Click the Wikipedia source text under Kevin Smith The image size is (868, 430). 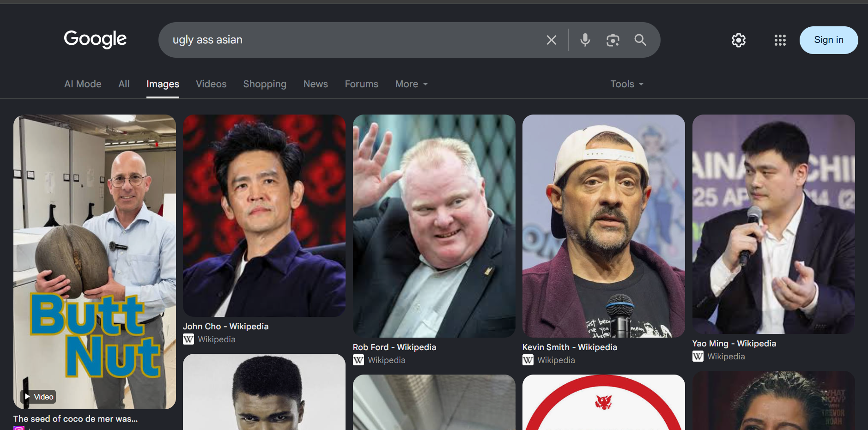click(556, 360)
